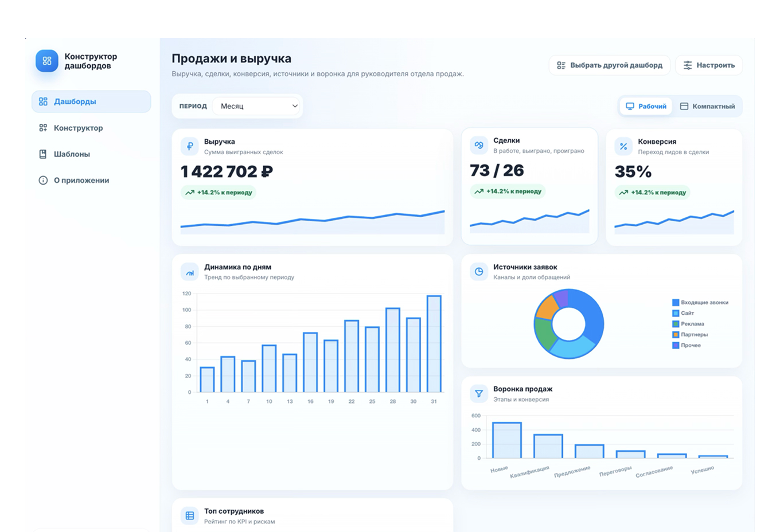Screen dimensions: 780x532
Task: Click the Сумма выигранных сделок subtitle
Action: pyautogui.click(x=244, y=152)
